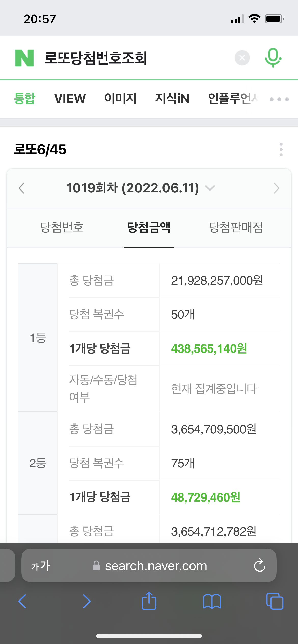Screen dimensions: 298x644
Task: Go to the previous lottery round
Action: click(22, 188)
